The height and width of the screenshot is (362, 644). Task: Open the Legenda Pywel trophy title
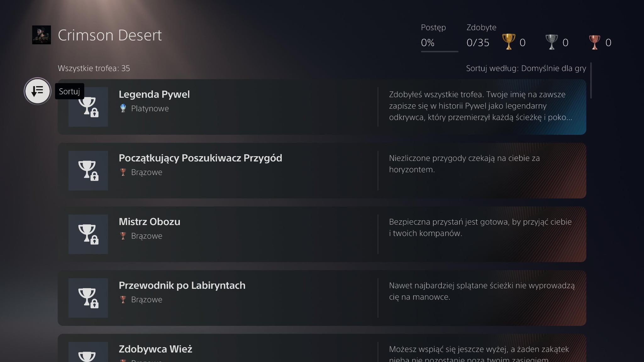coord(154,94)
